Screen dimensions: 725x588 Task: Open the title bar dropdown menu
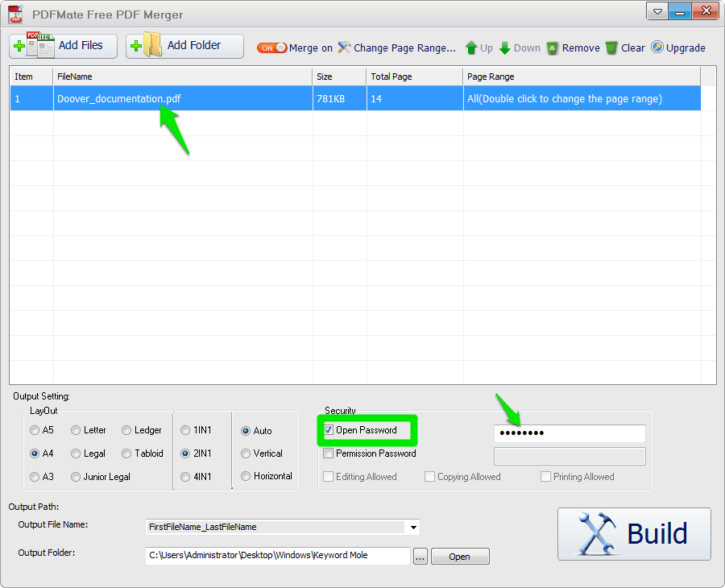pos(657,11)
